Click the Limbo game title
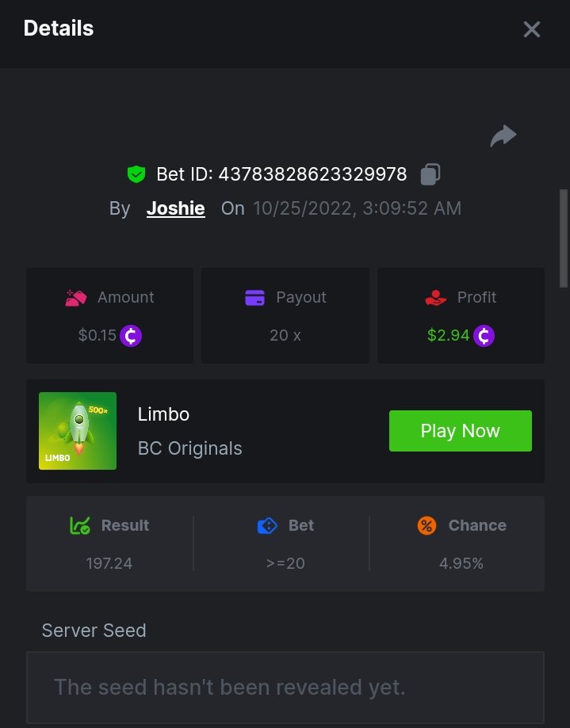570x728 pixels. pos(163,414)
